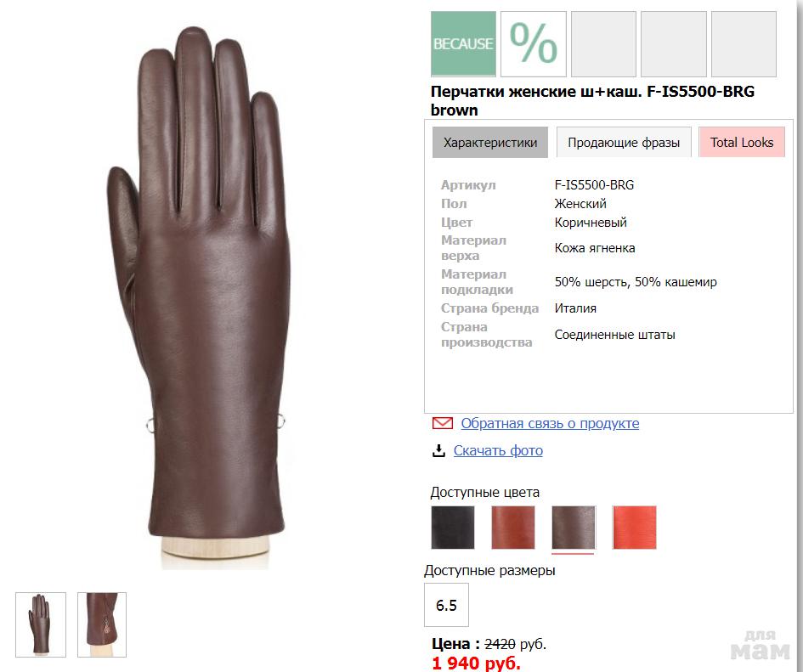Image resolution: width=803 pixels, height=672 pixels.
Task: Click the green BECAUSE badge icon
Action: 463,44
